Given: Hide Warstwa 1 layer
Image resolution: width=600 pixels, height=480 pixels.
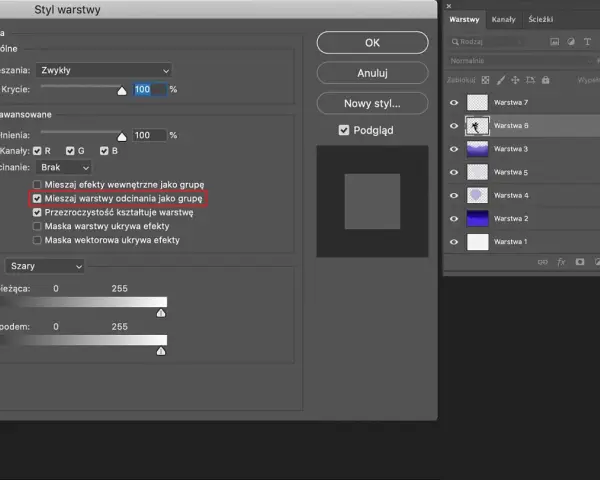Looking at the screenshot, I should point(454,242).
